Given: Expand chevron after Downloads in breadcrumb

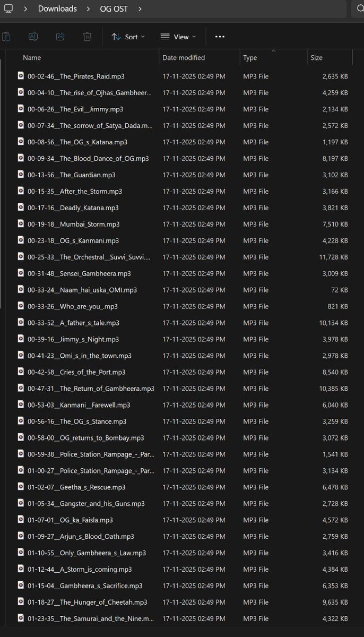Looking at the screenshot, I should (88, 9).
